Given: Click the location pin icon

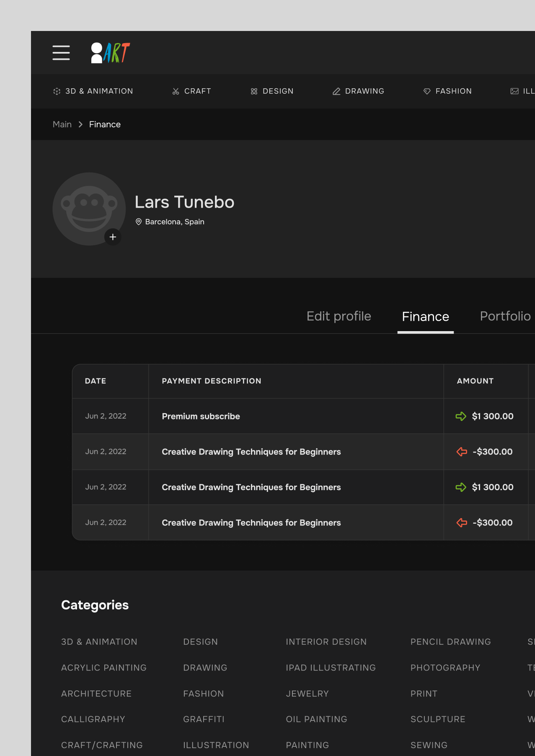Looking at the screenshot, I should point(139,222).
